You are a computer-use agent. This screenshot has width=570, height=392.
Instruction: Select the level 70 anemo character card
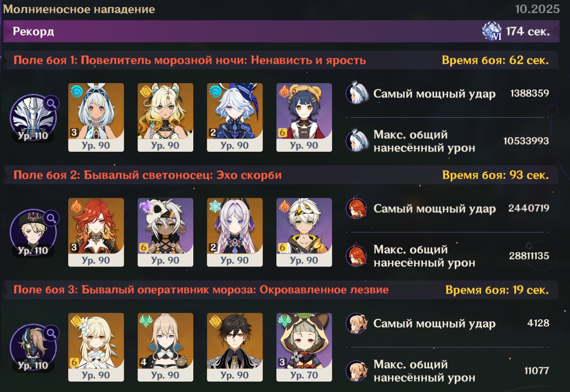tap(304, 347)
